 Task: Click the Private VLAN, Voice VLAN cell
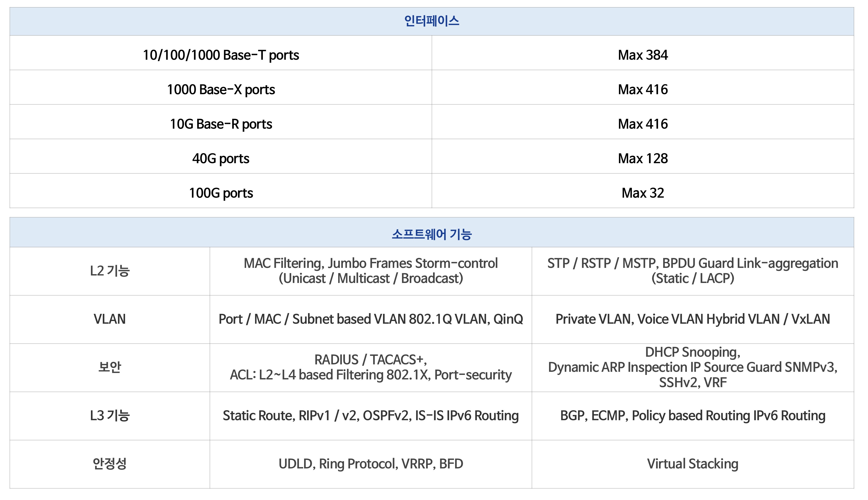point(692,319)
